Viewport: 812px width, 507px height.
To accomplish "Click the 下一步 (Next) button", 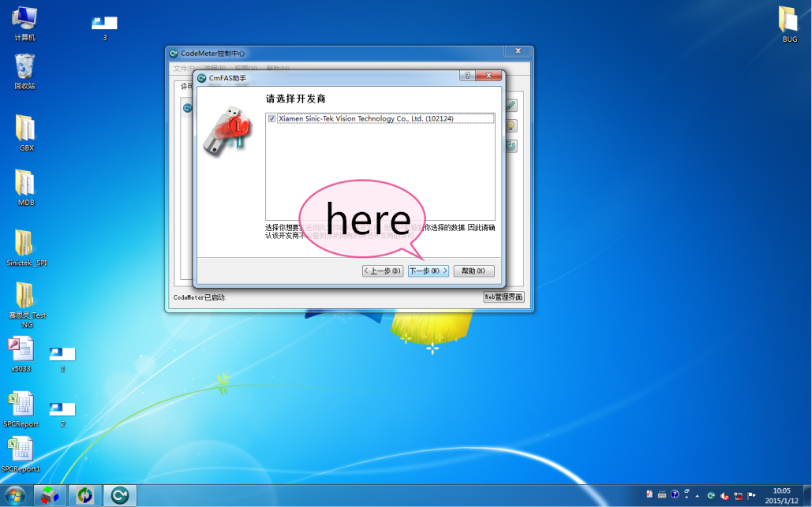I will (428, 271).
